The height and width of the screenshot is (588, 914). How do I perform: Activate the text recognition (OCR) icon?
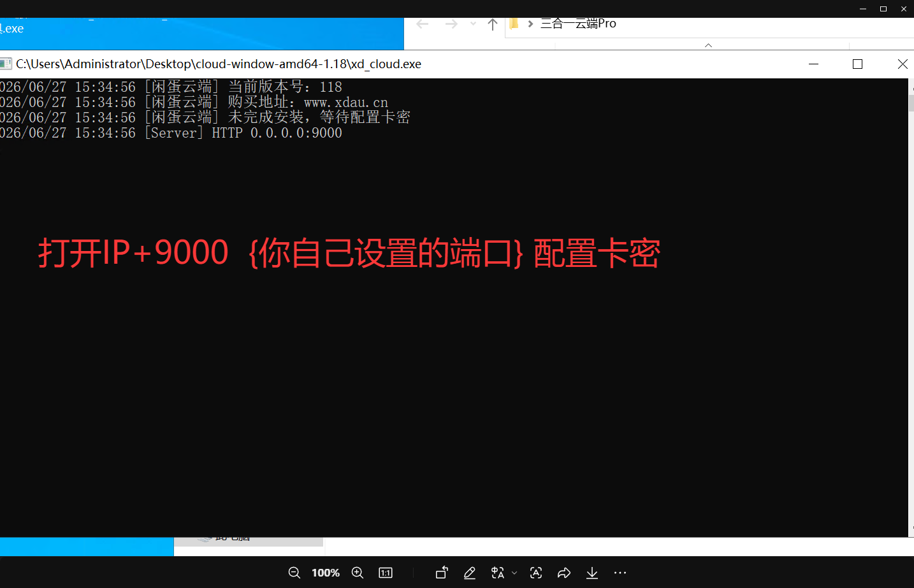[x=536, y=573]
